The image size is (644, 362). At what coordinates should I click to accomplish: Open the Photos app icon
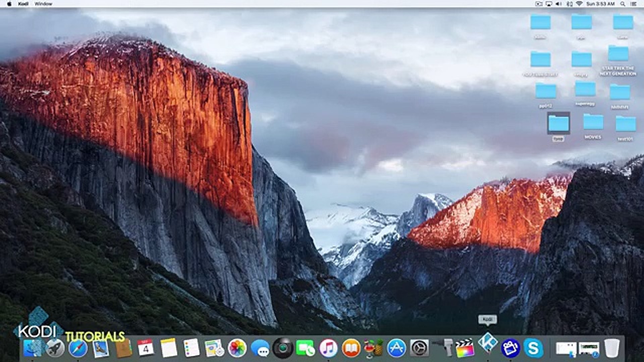pyautogui.click(x=237, y=348)
